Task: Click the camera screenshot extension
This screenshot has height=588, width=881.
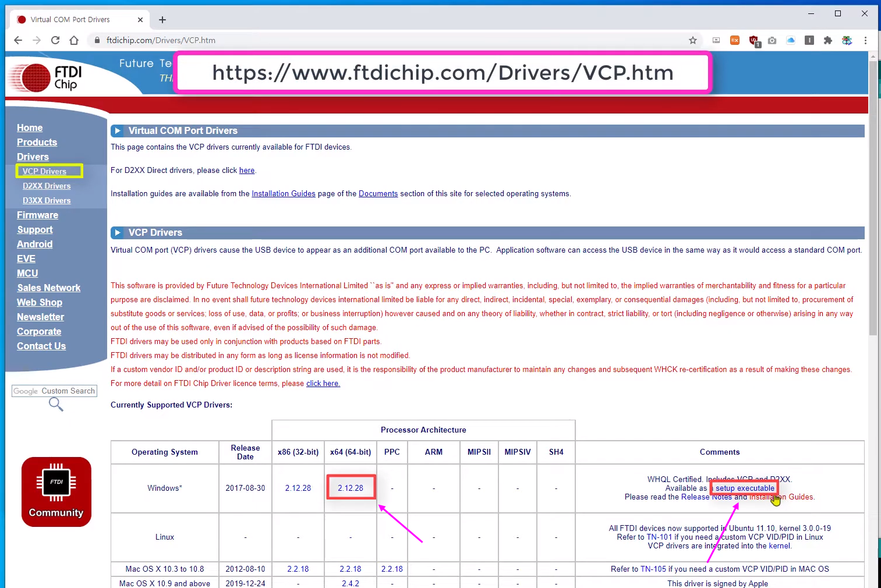Action: pos(772,40)
